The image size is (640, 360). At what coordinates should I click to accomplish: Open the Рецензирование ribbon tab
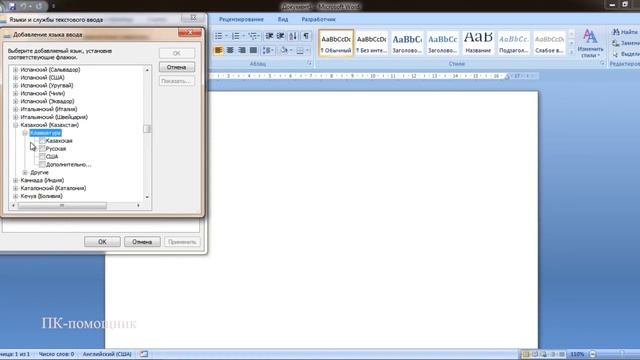(x=241, y=19)
